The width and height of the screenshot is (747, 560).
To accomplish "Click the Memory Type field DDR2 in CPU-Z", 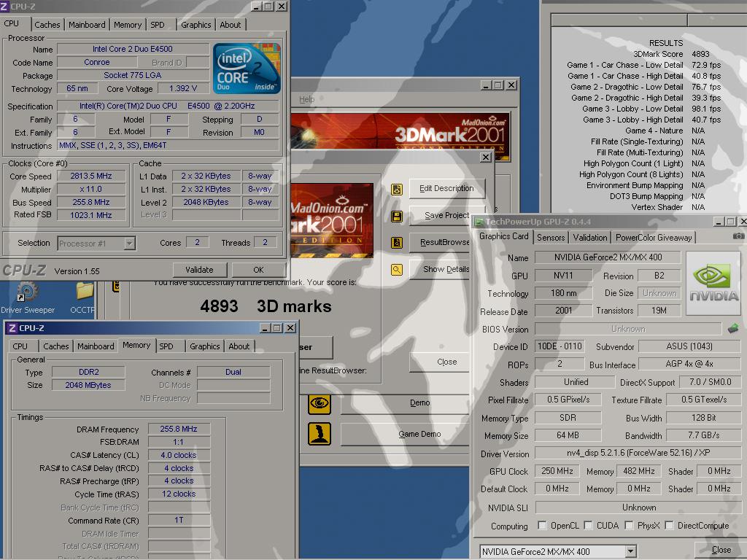I will coord(88,372).
